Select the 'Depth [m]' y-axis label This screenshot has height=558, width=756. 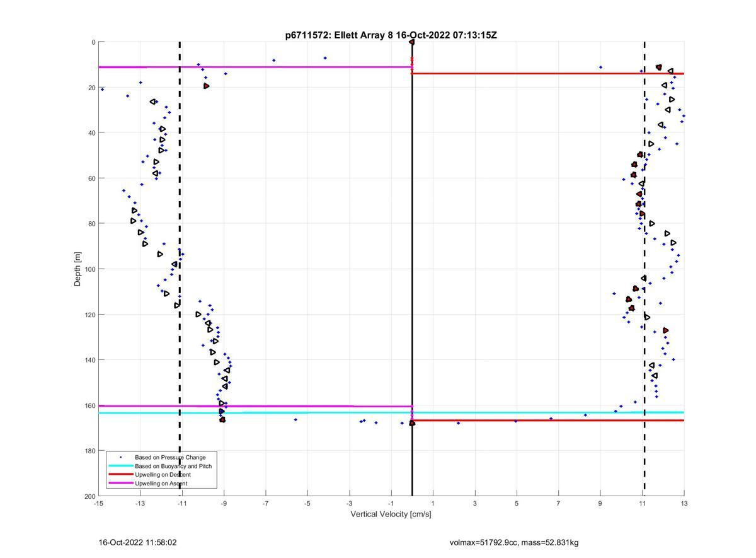(78, 269)
